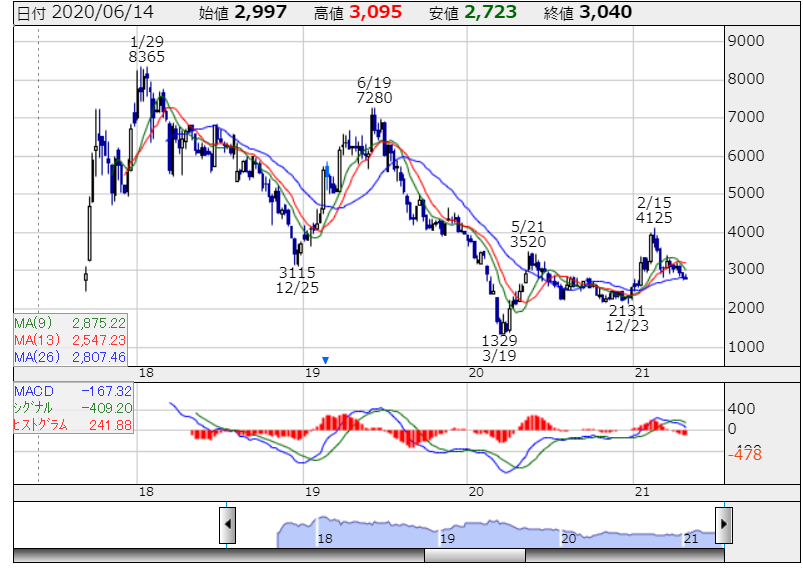Click the 2/15 4125 peak label
The height and width of the screenshot is (568, 803).
pos(654,210)
